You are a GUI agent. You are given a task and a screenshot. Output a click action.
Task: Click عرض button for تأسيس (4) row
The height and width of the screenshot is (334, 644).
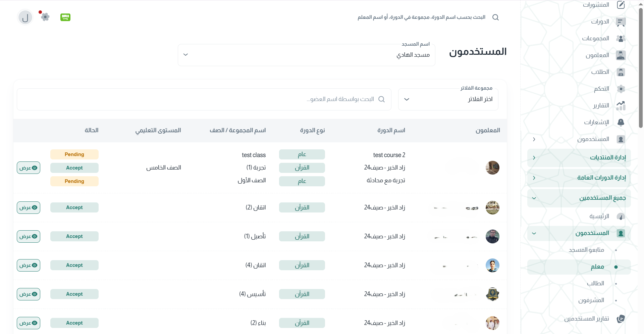tap(29, 294)
